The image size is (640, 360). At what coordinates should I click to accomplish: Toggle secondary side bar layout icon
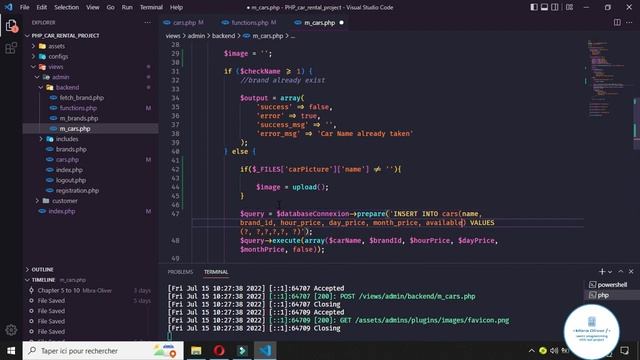click(555, 7)
